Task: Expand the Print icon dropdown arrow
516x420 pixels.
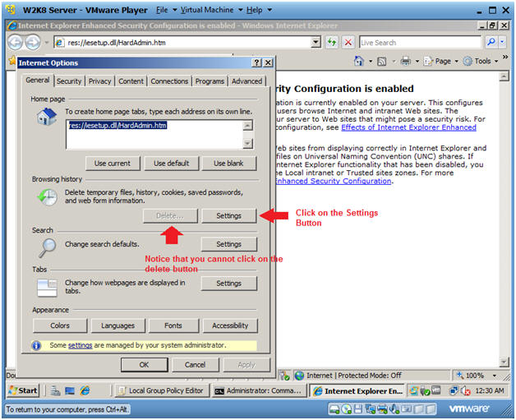Action: click(x=417, y=61)
